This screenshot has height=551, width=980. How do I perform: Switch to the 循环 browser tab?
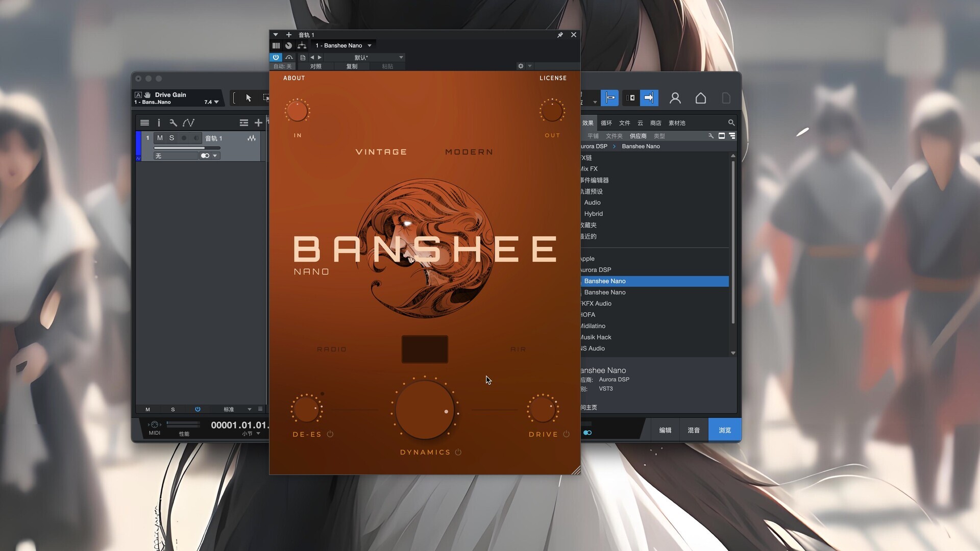(x=606, y=123)
